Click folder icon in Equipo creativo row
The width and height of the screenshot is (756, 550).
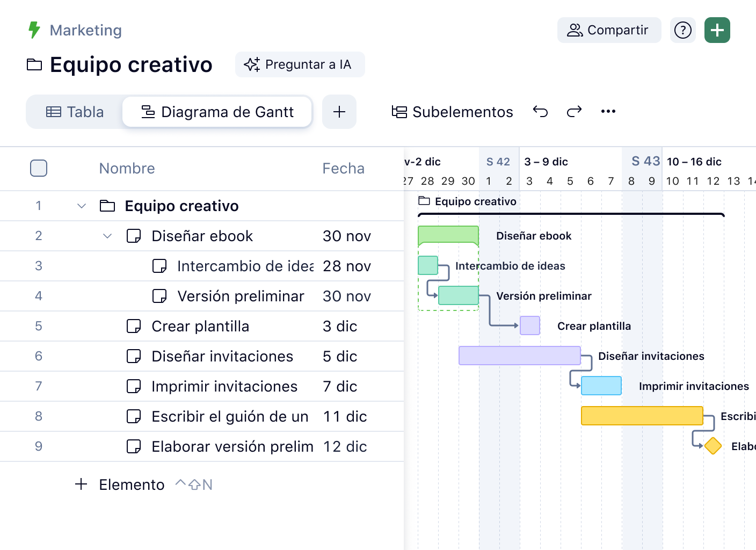coord(107,206)
